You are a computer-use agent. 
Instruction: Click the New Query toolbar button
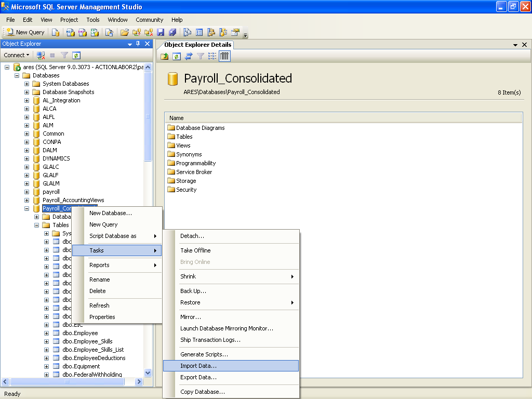click(x=25, y=32)
